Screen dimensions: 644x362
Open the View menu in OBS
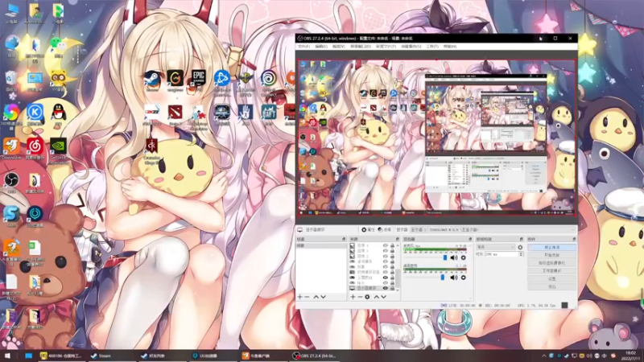(338, 47)
